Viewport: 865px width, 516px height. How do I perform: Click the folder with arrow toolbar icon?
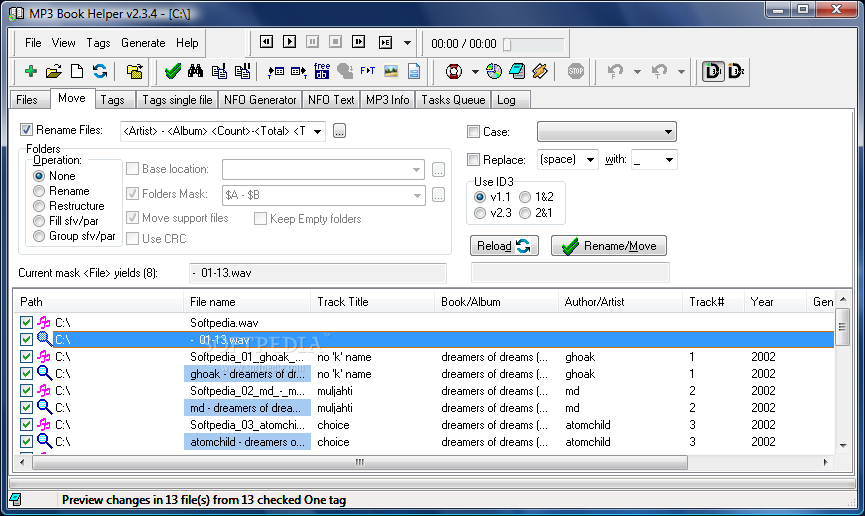(134, 71)
